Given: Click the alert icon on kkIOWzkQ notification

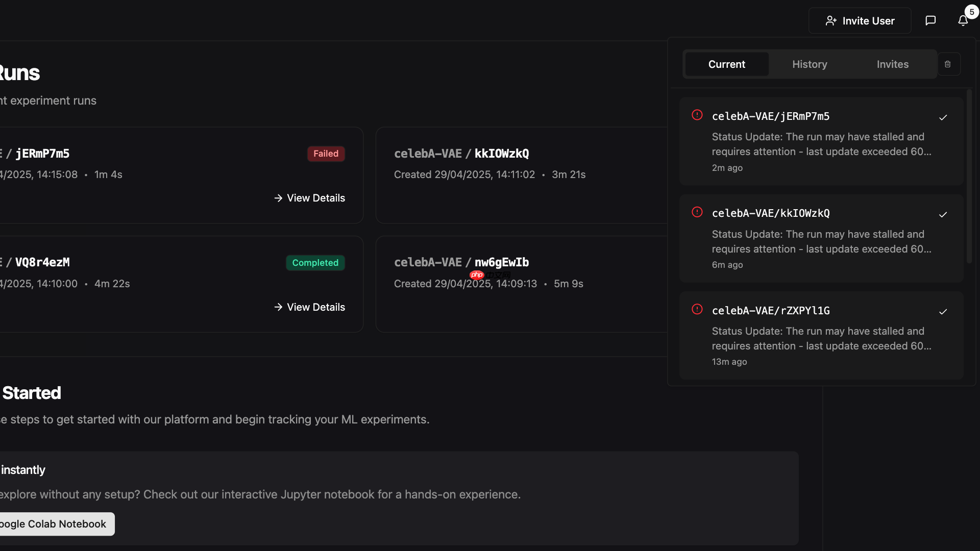Looking at the screenshot, I should pos(697,212).
